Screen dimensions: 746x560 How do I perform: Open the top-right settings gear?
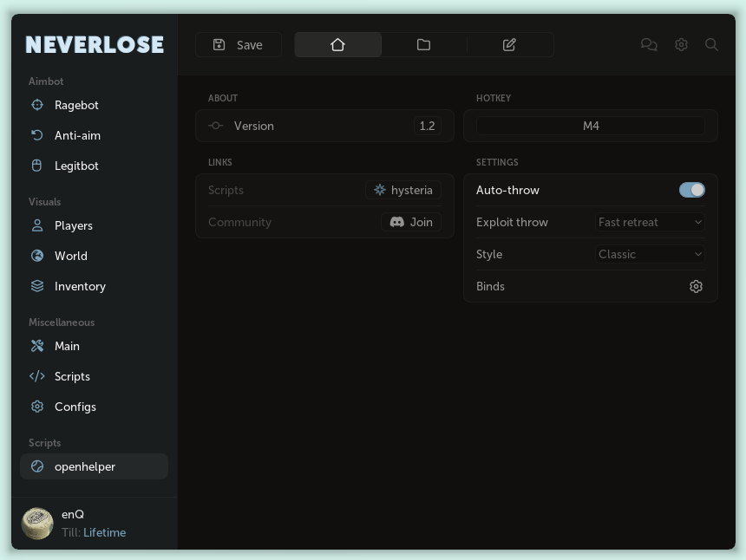681,45
